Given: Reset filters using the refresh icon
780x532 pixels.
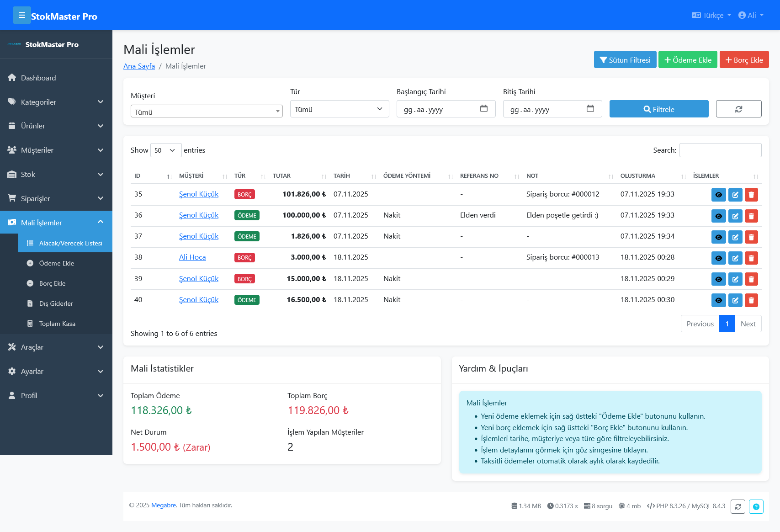Looking at the screenshot, I should [x=738, y=109].
